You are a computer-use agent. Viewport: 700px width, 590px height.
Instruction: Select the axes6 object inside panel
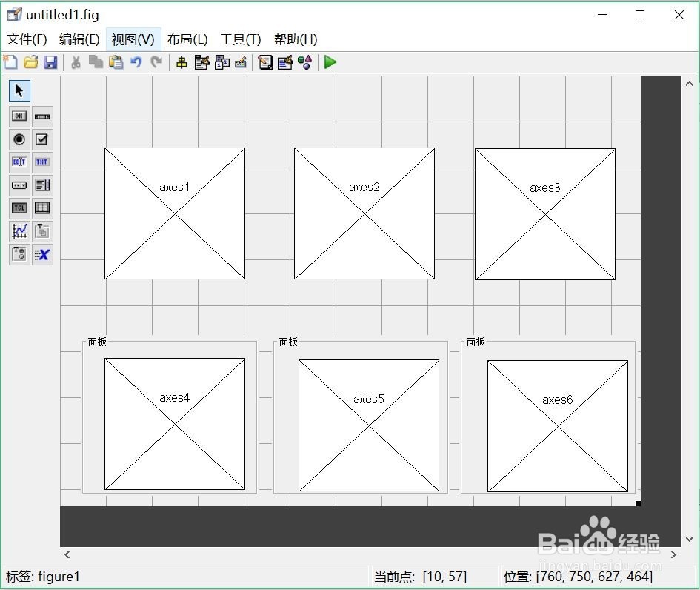[x=558, y=426]
